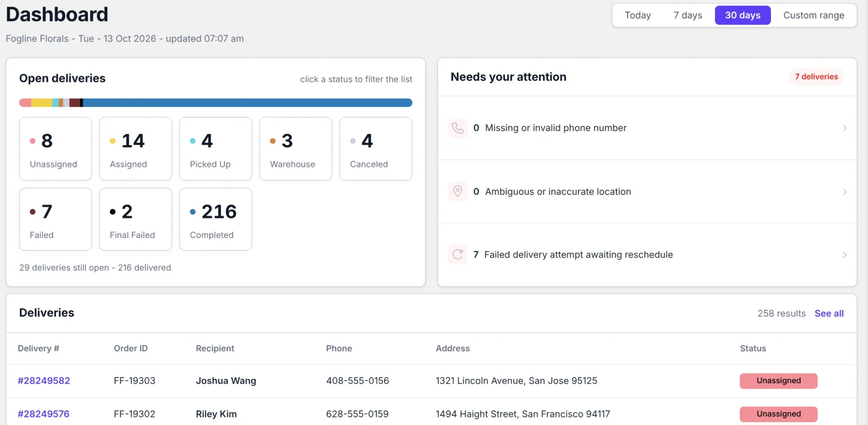Select the 30 days range tab

743,15
